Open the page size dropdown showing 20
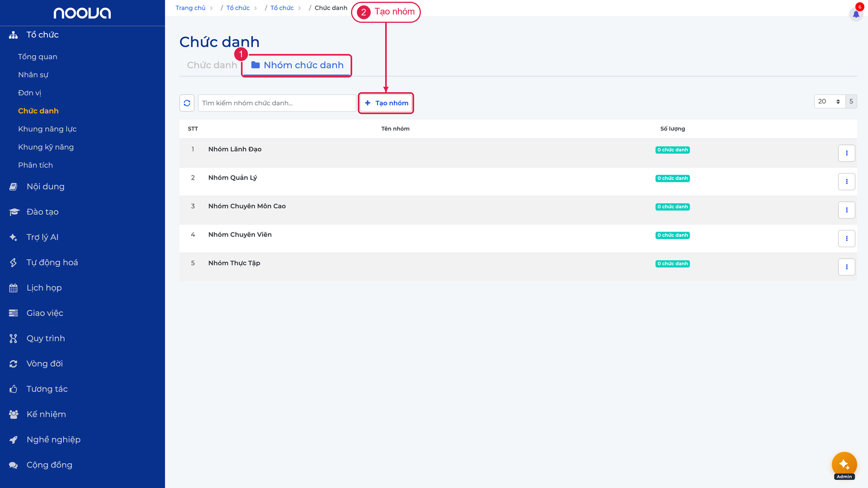 (829, 101)
